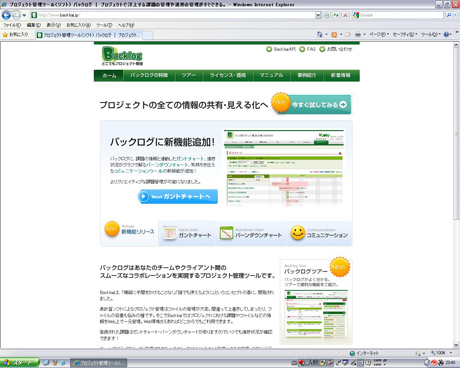Open the ページ(P) command bar dropdown

[x=379, y=34]
